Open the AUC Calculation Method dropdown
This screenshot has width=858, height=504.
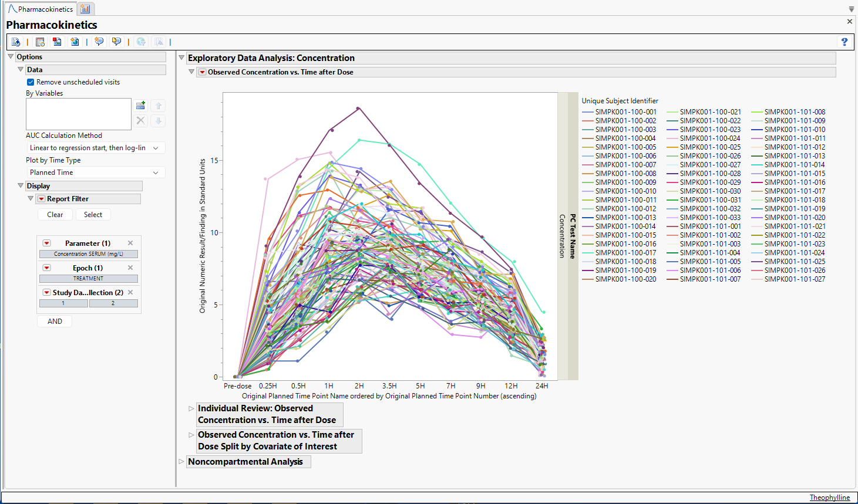click(96, 148)
